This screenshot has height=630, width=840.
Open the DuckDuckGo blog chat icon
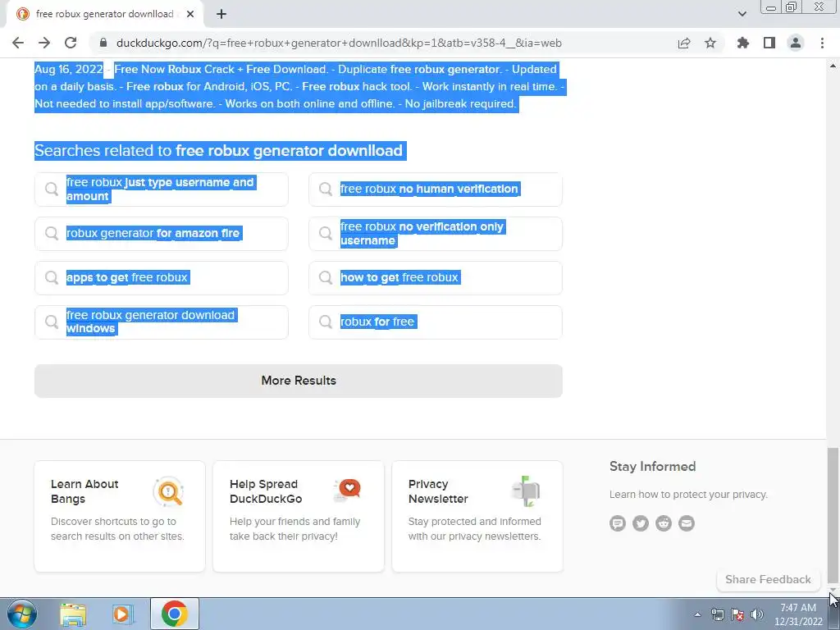tap(618, 523)
